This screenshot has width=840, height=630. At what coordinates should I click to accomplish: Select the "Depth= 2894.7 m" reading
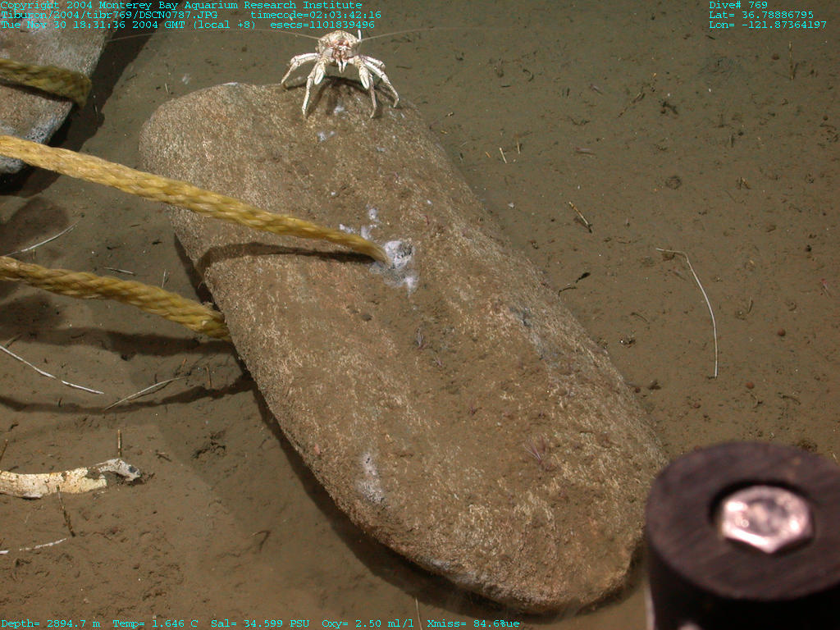click(50, 623)
